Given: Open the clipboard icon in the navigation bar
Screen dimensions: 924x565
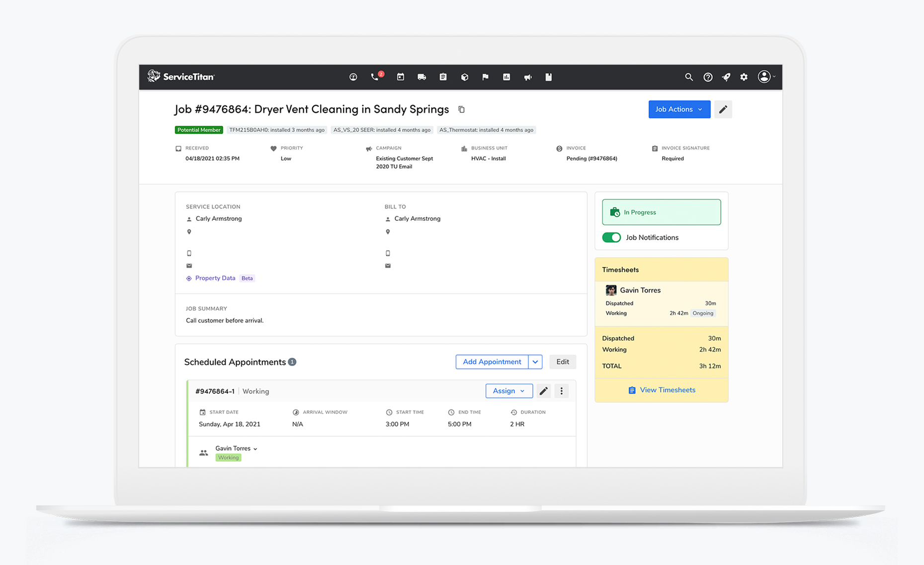Looking at the screenshot, I should 443,77.
